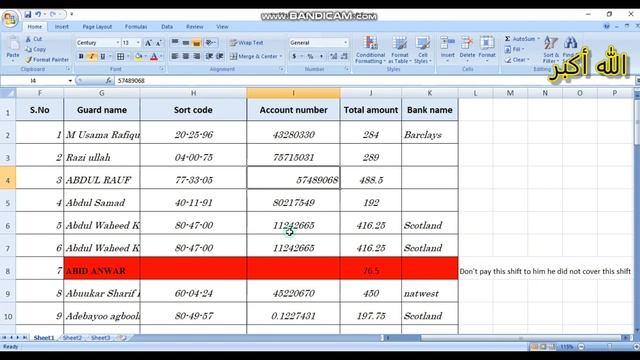The width and height of the screenshot is (640, 360).
Task: Increase decimal places
Action: [x=333, y=56]
